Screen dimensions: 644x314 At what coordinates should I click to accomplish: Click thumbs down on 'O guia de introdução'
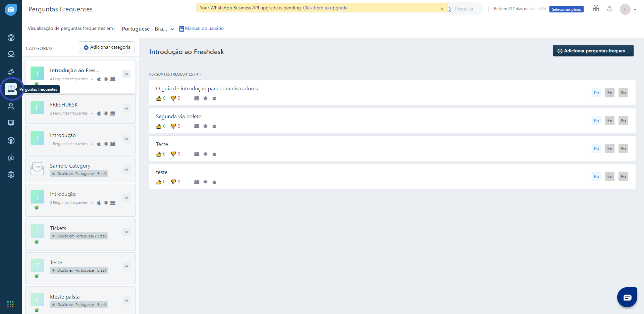(x=173, y=98)
